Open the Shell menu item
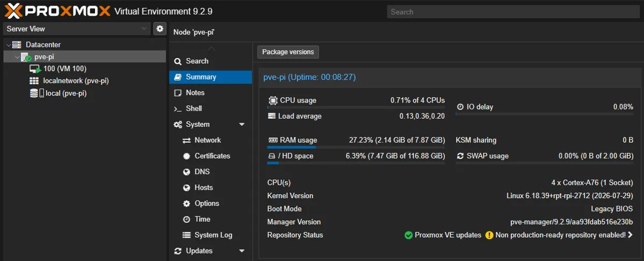 (x=210, y=108)
